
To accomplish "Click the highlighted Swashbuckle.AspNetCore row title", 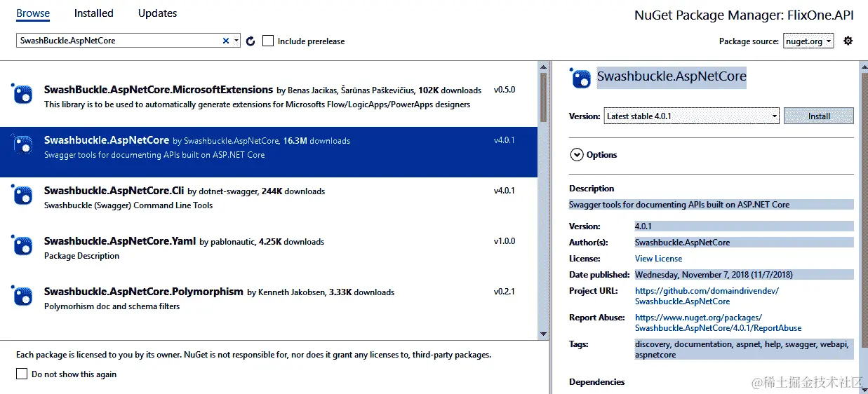I will click(x=107, y=140).
